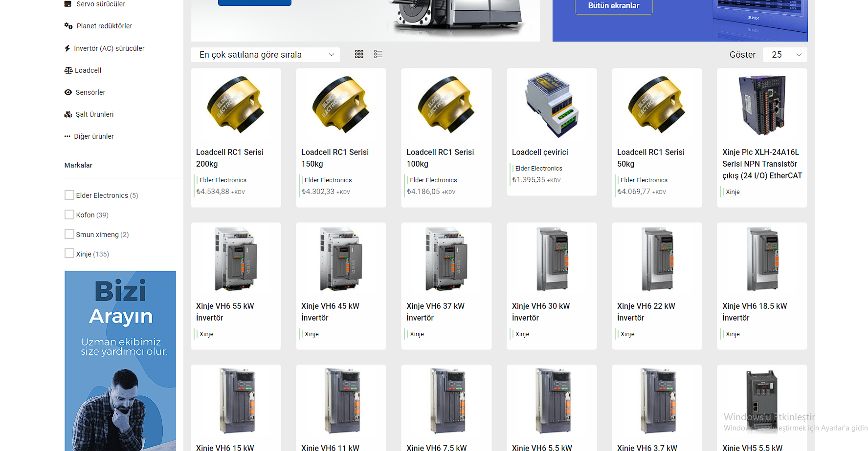868x451 pixels.
Task: Click Xinje VH6 22 kW inverter image
Action: (657, 259)
